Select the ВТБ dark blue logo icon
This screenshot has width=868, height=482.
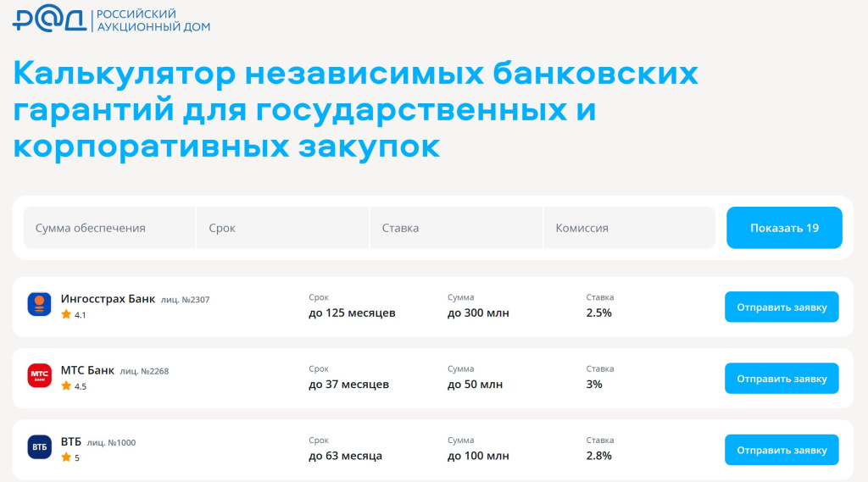point(39,447)
